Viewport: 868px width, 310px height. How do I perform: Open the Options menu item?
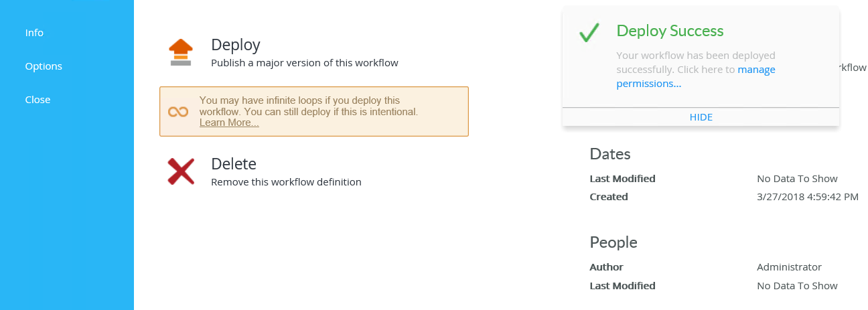tap(44, 66)
